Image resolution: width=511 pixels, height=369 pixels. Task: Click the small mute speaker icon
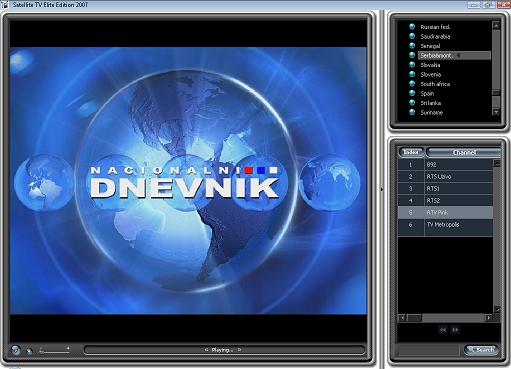(x=29, y=351)
